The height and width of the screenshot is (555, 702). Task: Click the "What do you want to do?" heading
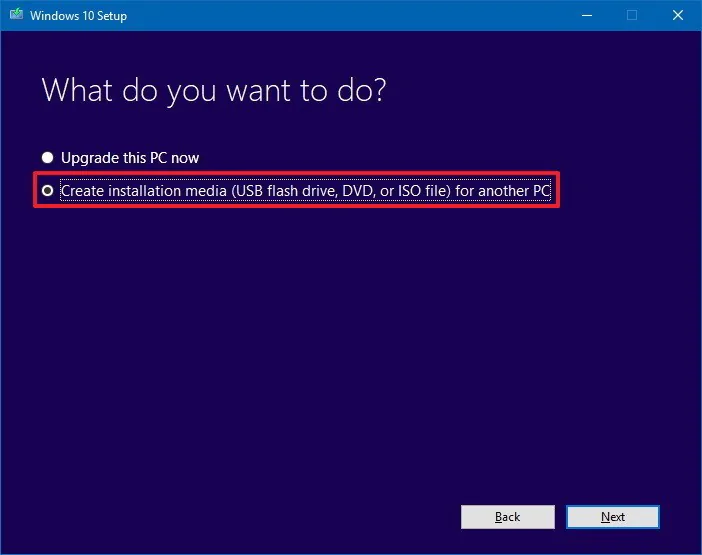coord(214,91)
